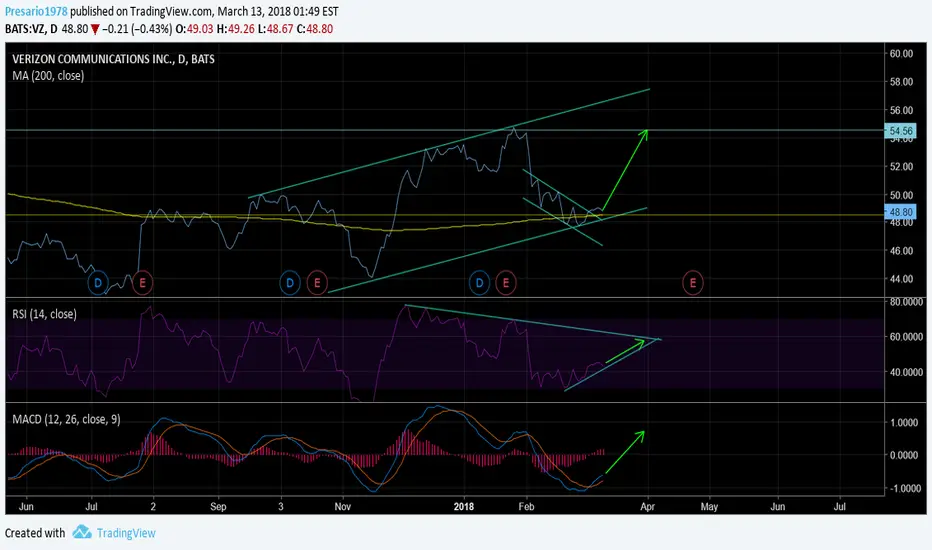Click the 40.0000 RSI axis label
This screenshot has height=550, width=932.
click(906, 372)
